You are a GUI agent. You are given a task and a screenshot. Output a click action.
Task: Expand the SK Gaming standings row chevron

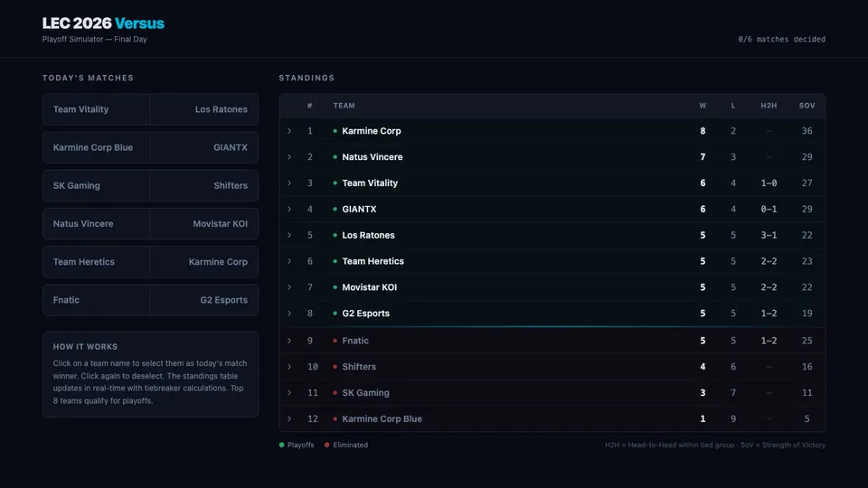pyautogui.click(x=289, y=393)
